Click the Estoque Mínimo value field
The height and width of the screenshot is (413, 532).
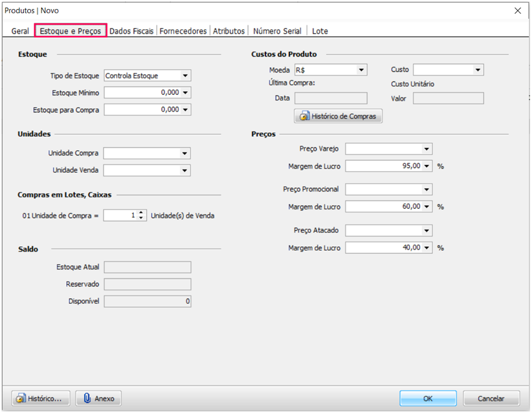[142, 93]
